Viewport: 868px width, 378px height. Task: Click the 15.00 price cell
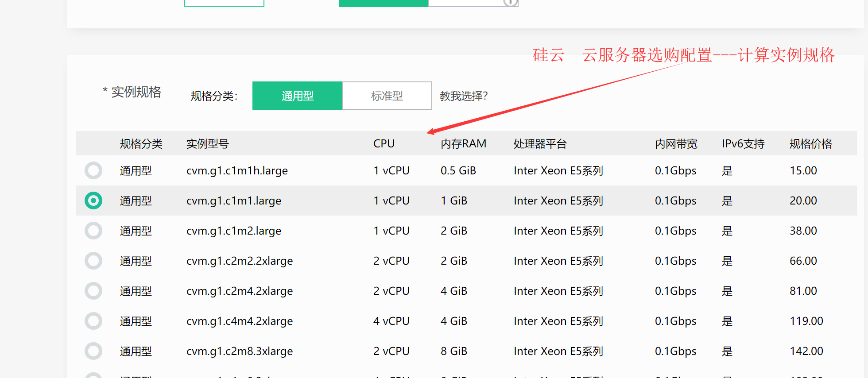[x=803, y=170]
